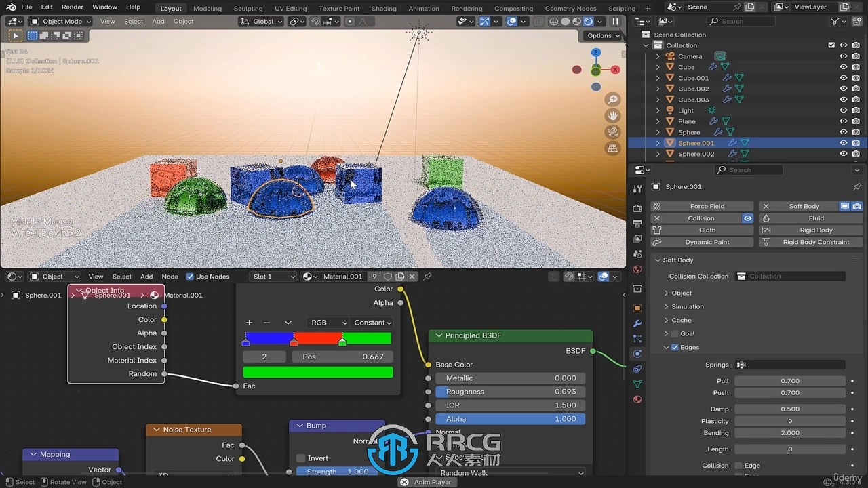Add Force Field physics
This screenshot has width=868, height=488.
tap(702, 206)
